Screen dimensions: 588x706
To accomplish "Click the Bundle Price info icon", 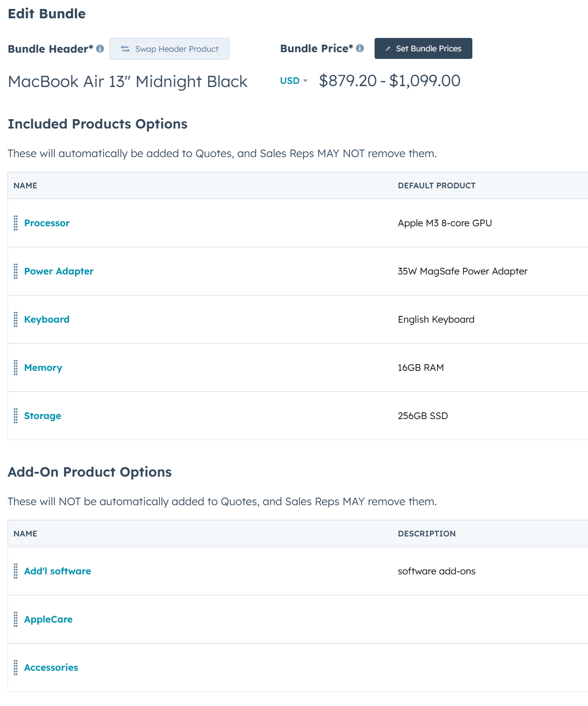I will (360, 48).
